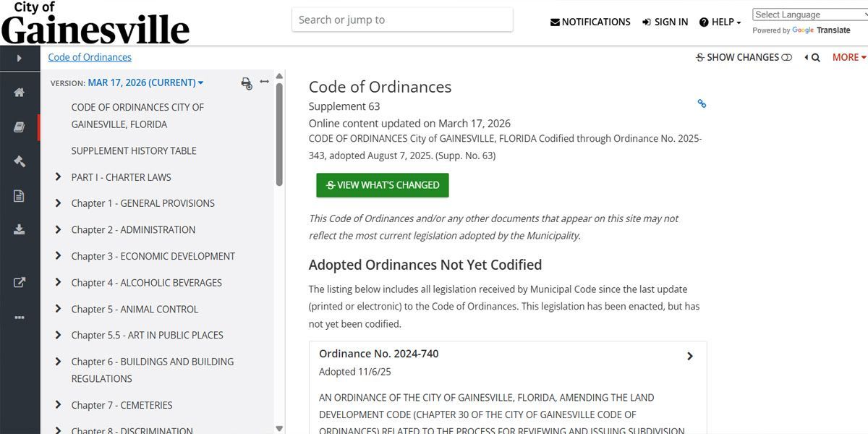Click the search magnifier icon in toolbar
868x434 pixels.
pos(816,58)
